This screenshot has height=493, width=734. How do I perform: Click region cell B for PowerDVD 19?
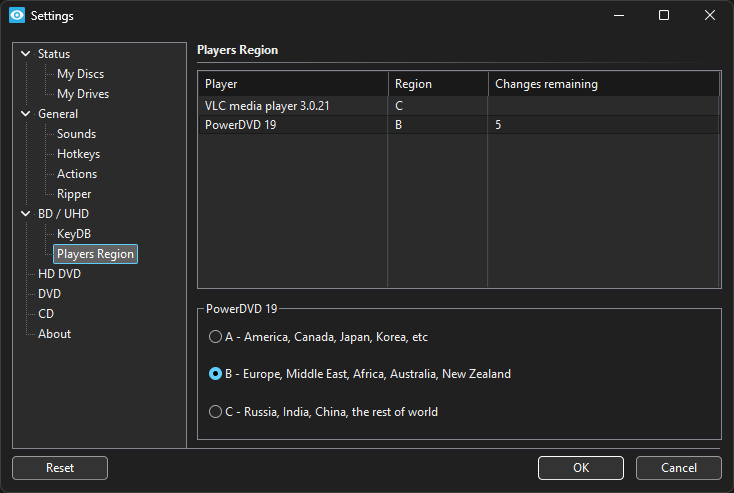tap(438, 125)
